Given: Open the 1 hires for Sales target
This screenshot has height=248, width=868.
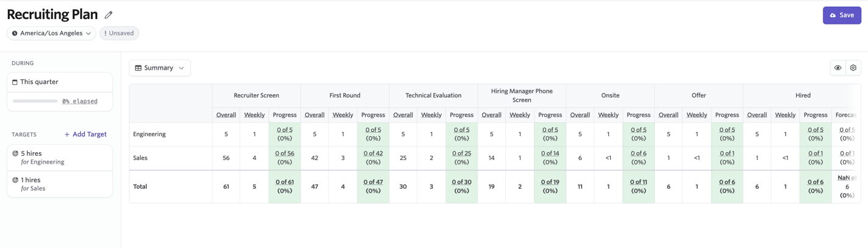Looking at the screenshot, I should [x=59, y=184].
